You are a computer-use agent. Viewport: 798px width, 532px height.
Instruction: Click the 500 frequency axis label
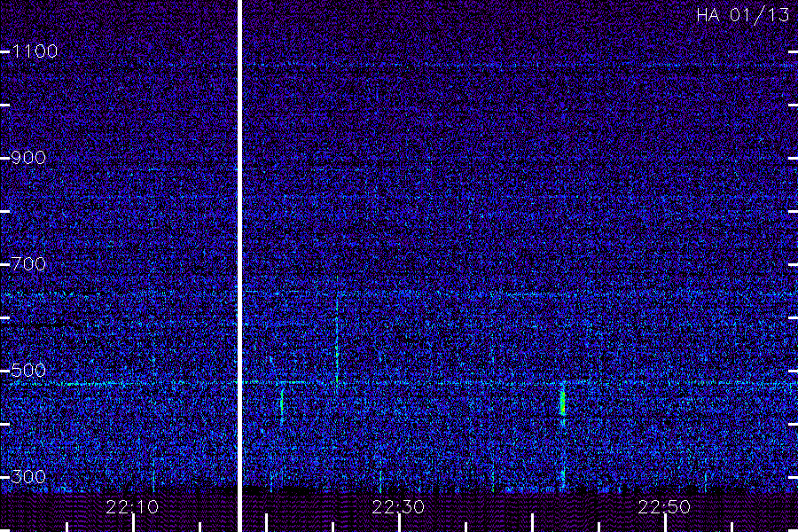click(28, 370)
